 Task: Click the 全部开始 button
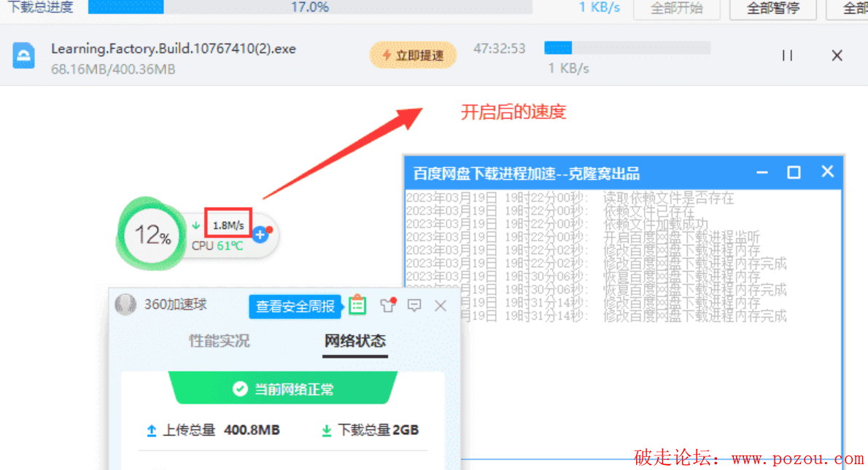point(676,8)
